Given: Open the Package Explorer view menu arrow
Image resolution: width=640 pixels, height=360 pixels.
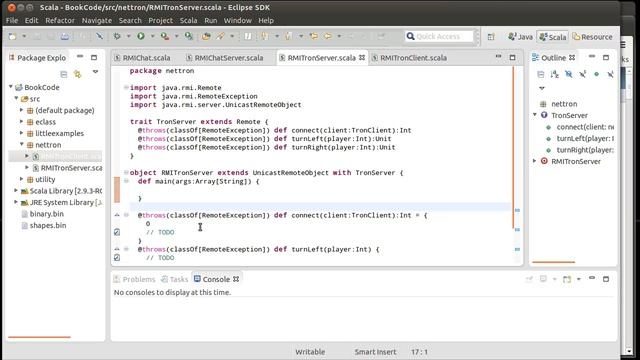Looking at the screenshot, I should (x=96, y=72).
